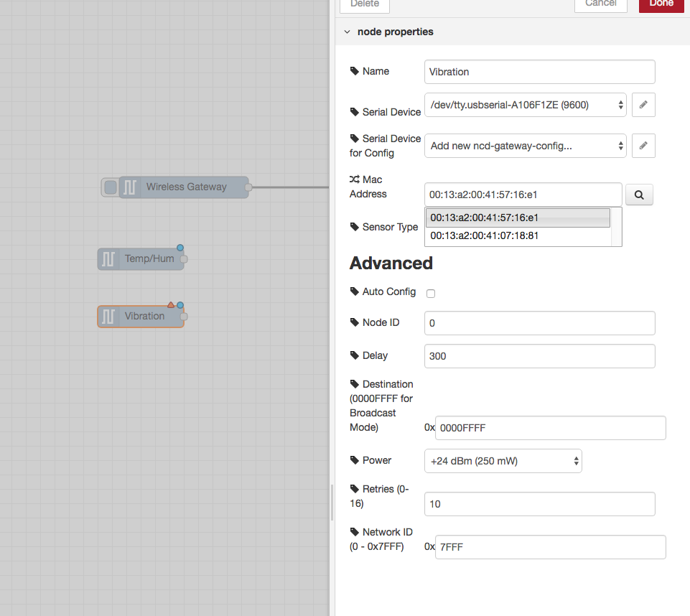
Task: Click the Mac Address search magnifier button
Action: click(639, 195)
